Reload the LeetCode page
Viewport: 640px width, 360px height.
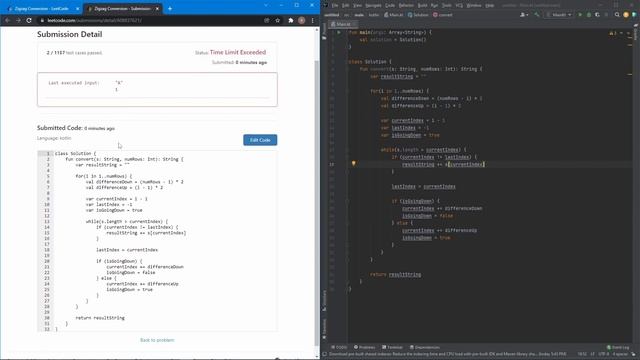(29, 20)
